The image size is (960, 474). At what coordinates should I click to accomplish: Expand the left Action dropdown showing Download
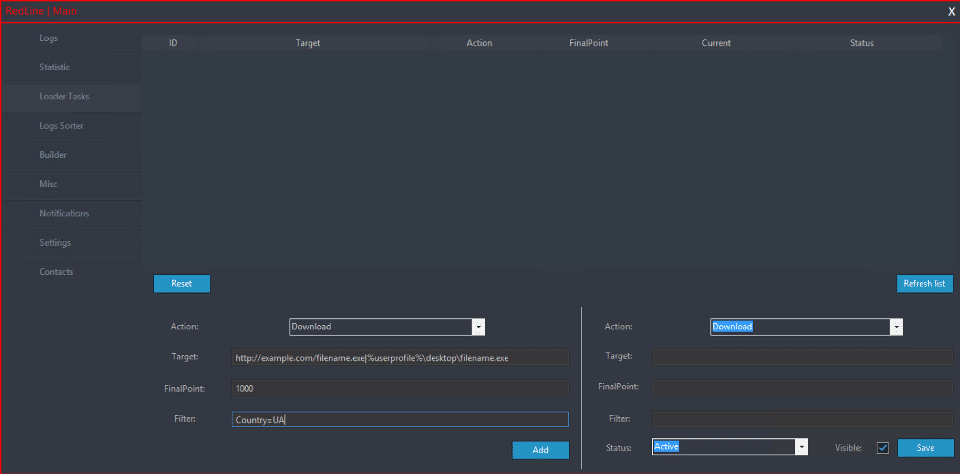point(479,327)
